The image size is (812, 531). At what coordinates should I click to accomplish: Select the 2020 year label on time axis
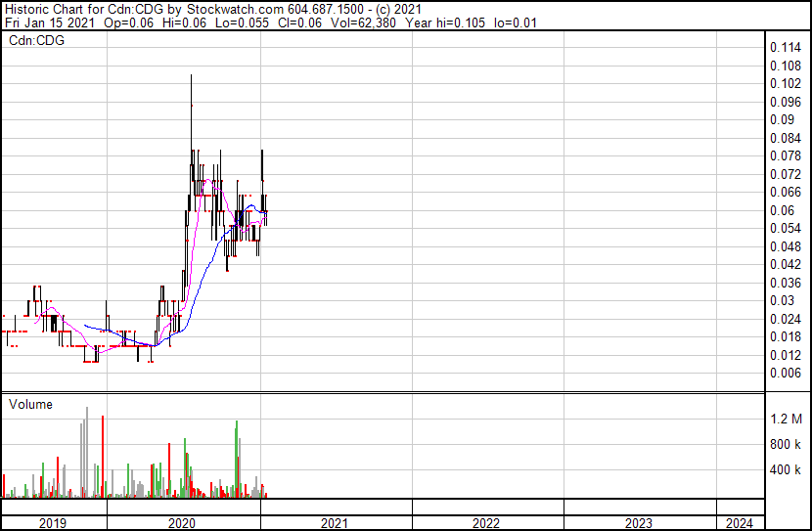pyautogui.click(x=183, y=523)
